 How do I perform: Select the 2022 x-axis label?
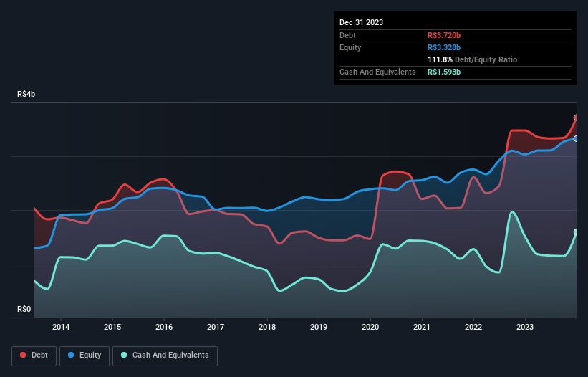click(x=473, y=327)
